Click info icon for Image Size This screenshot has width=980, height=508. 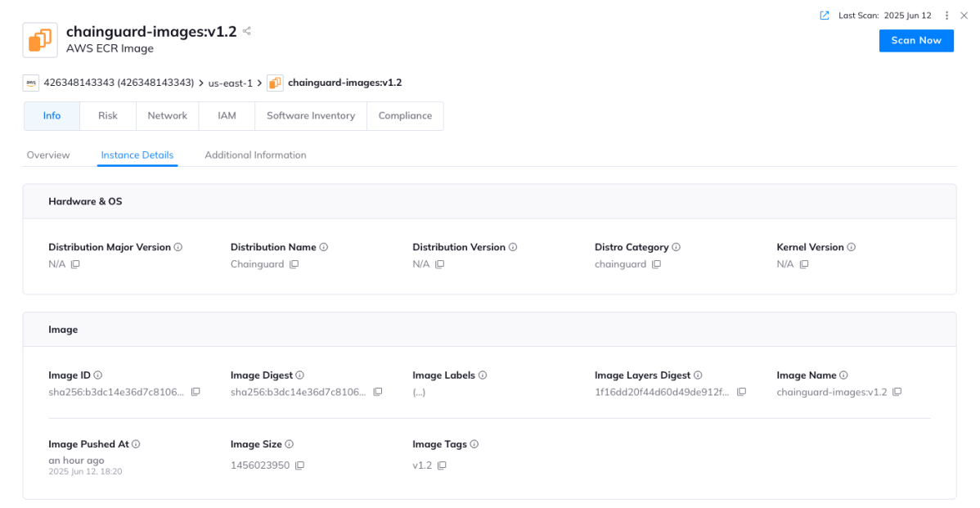290,444
